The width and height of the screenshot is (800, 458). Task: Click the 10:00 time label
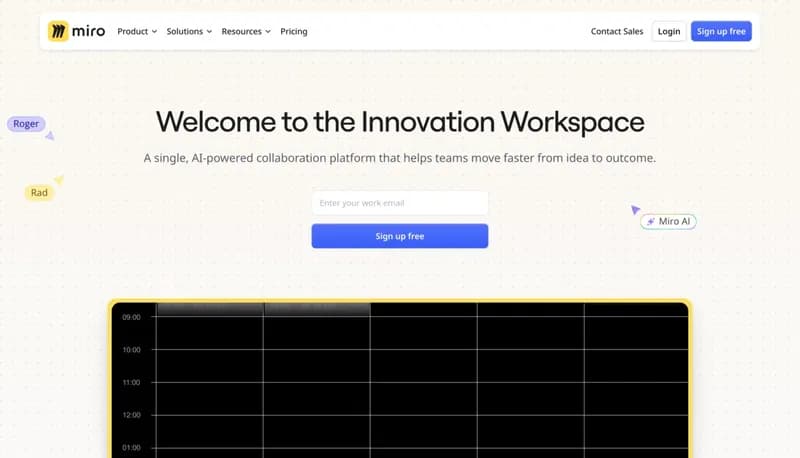131,350
